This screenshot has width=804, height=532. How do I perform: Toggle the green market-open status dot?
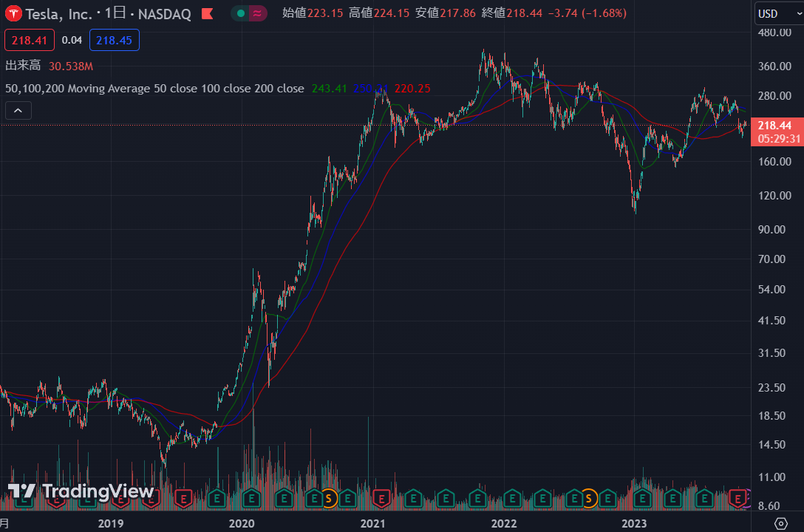(240, 13)
